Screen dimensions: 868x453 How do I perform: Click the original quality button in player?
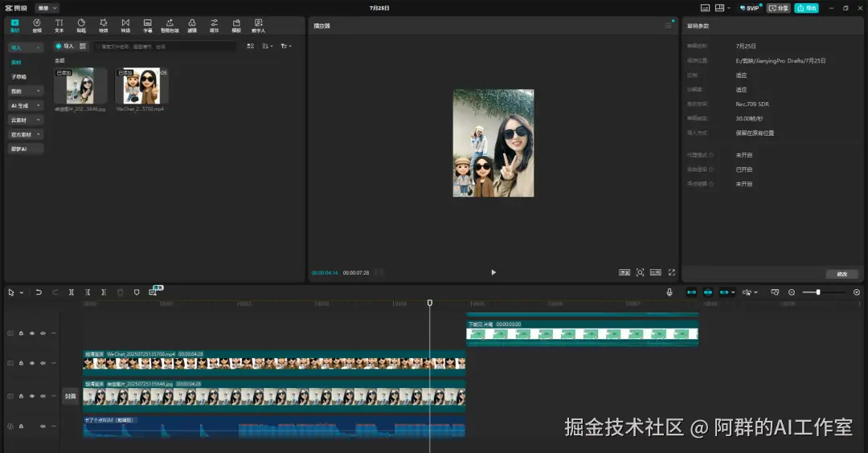624,272
